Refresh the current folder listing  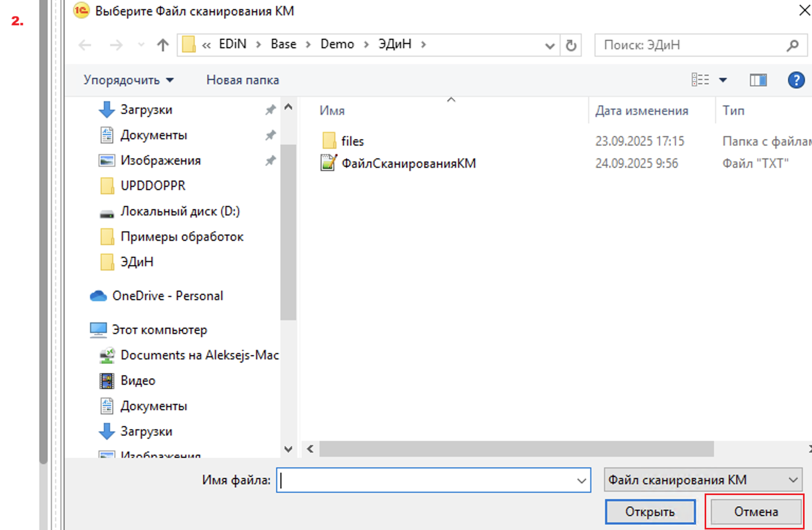(x=571, y=46)
